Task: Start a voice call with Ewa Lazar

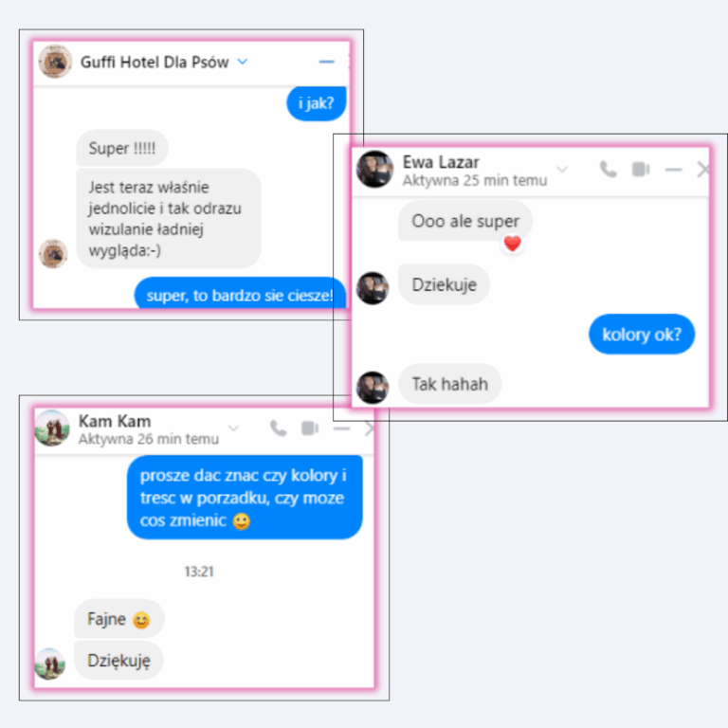Action: coord(609,170)
